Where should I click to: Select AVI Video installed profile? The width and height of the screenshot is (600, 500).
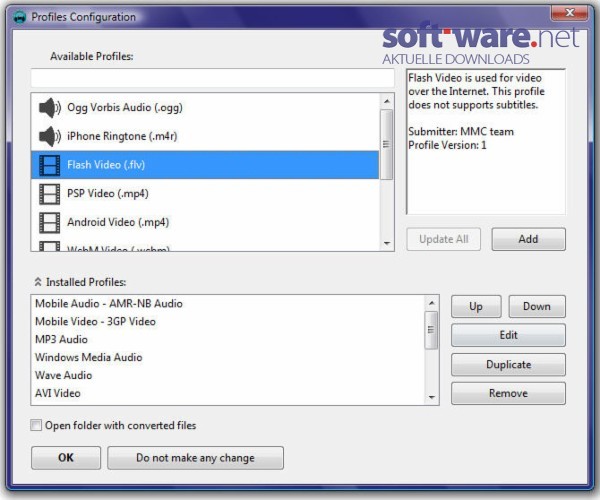(228, 393)
